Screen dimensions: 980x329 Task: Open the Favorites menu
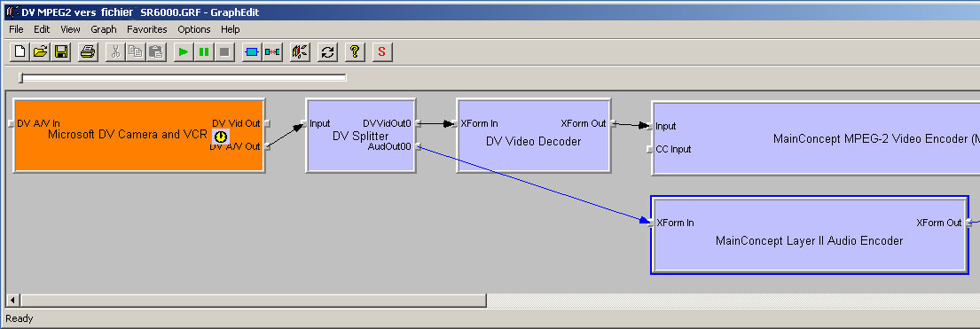coord(147,29)
